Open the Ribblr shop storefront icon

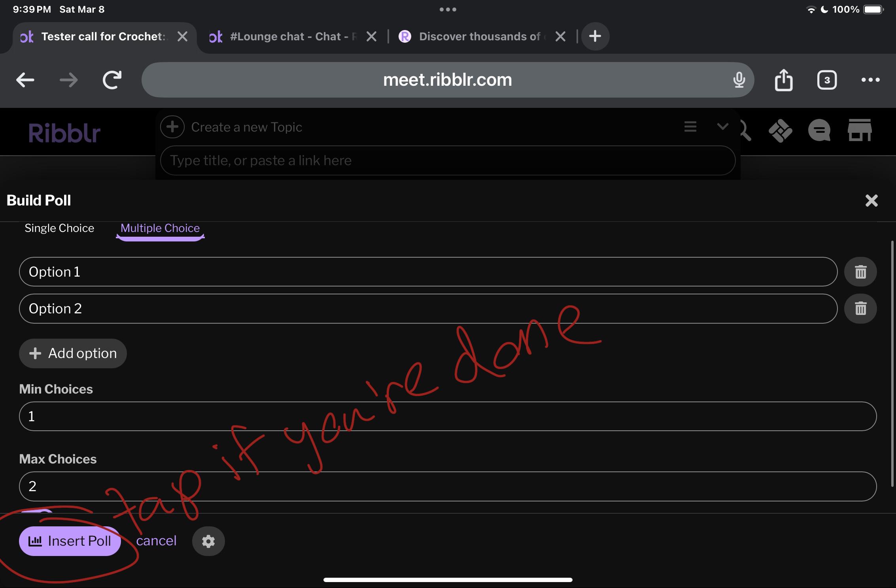click(x=860, y=130)
